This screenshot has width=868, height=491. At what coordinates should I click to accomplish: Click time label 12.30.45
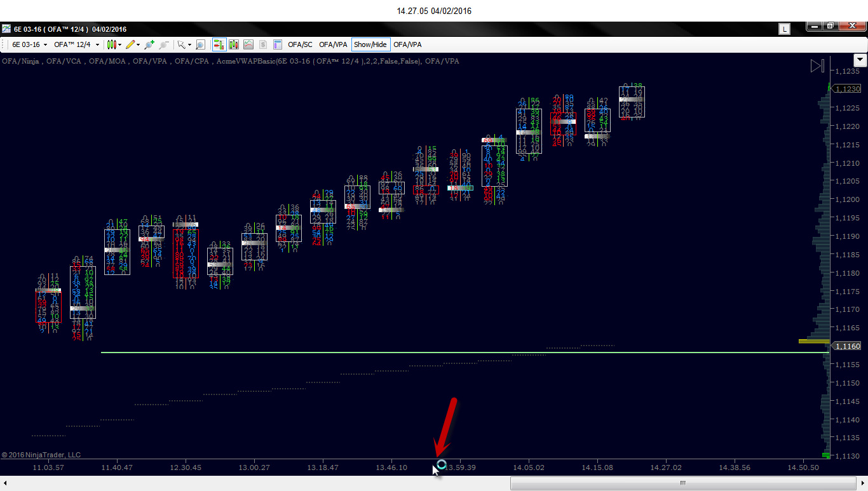click(186, 467)
